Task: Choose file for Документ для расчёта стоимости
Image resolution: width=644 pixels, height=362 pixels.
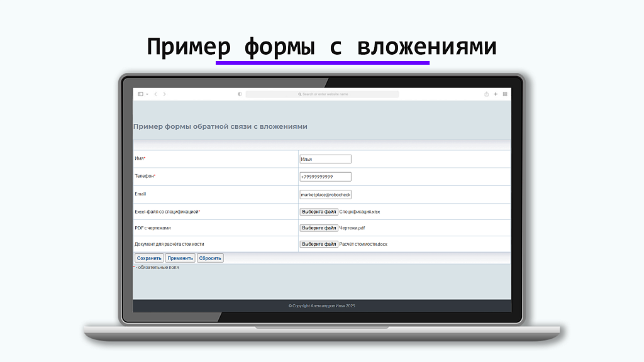Action: (x=319, y=244)
